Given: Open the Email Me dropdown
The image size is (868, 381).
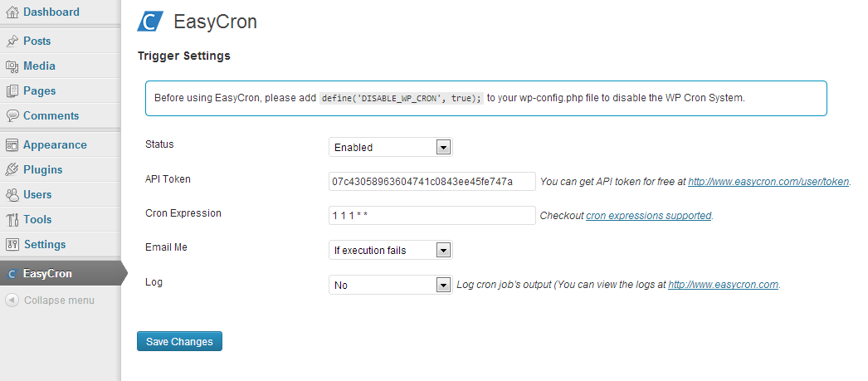Looking at the screenshot, I should [391, 251].
